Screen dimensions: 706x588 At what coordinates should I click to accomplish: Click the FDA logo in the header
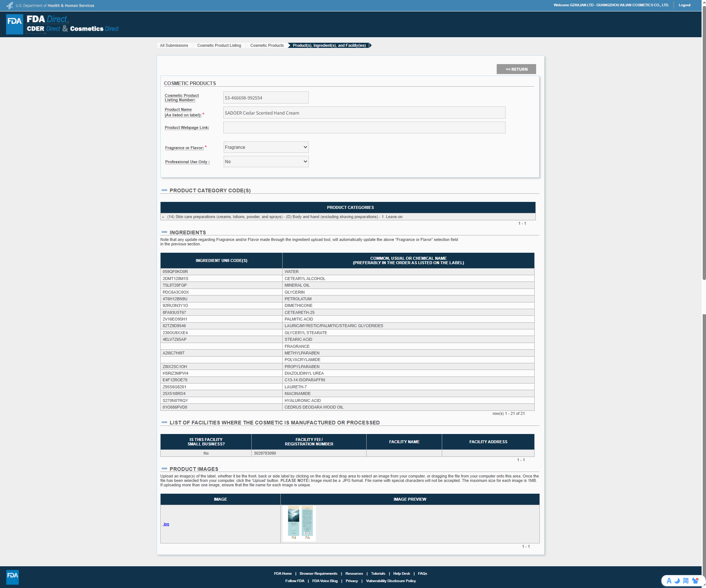[x=15, y=24]
